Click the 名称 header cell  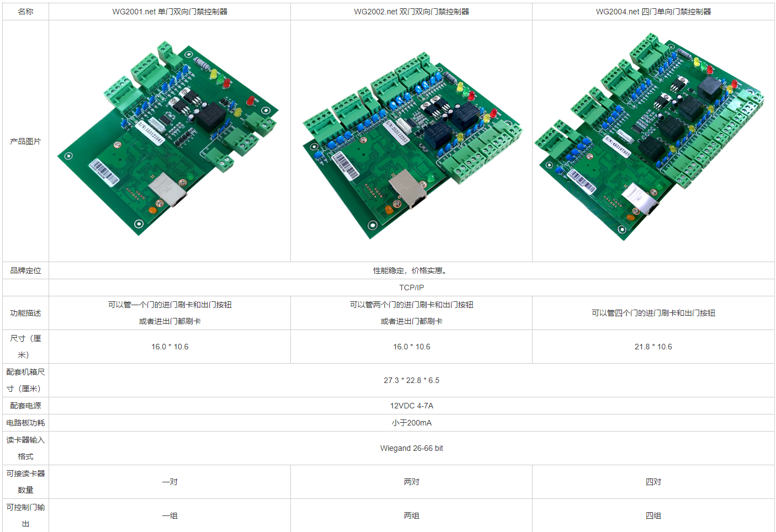click(25, 12)
